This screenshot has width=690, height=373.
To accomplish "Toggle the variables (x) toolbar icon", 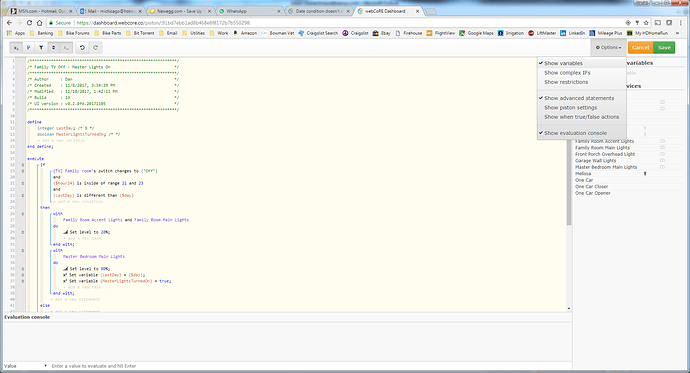I will point(16,48).
